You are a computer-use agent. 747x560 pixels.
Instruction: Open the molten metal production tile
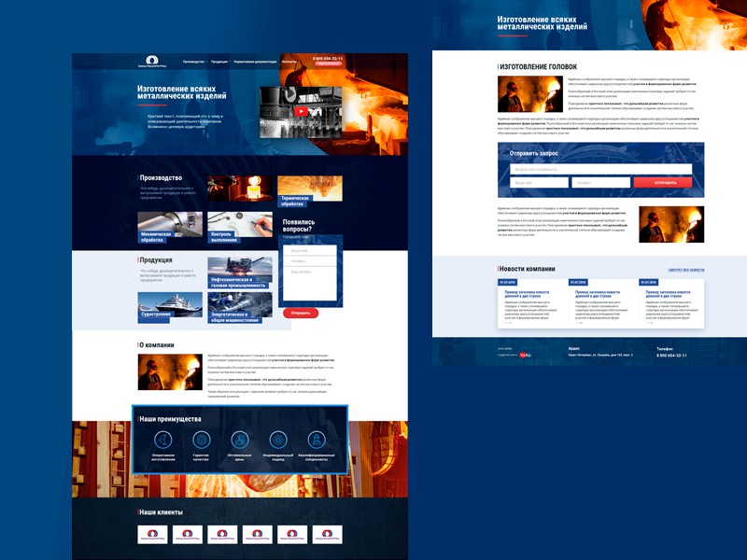[x=240, y=189]
